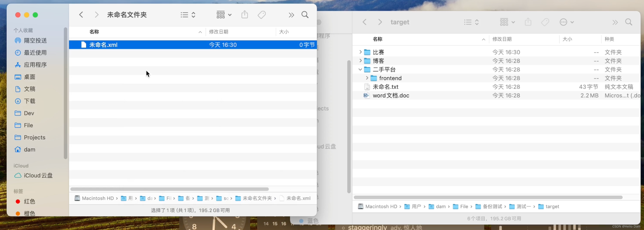Open the Dev folder in sidebar
The width and height of the screenshot is (644, 230).
29,113
